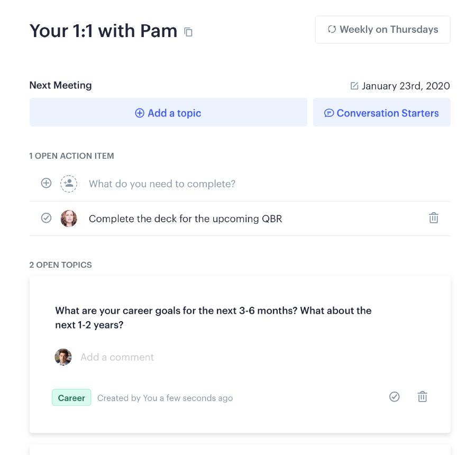This screenshot has height=455, width=476.
Task: Add a topic to next meeting
Action: (x=168, y=112)
